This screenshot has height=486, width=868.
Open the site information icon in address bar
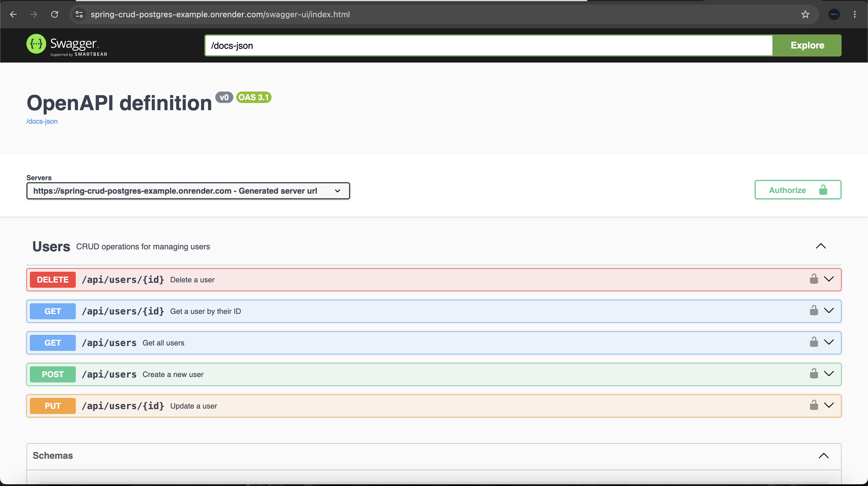click(x=80, y=14)
